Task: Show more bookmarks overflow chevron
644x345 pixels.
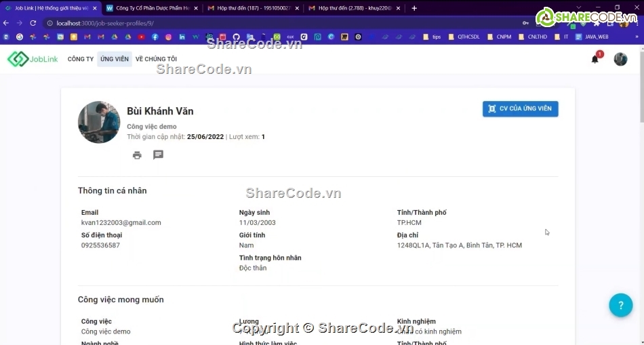Action: 637,37
